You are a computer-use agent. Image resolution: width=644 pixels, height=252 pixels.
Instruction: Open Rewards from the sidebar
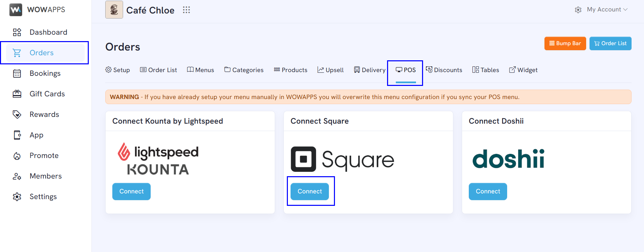(x=45, y=115)
